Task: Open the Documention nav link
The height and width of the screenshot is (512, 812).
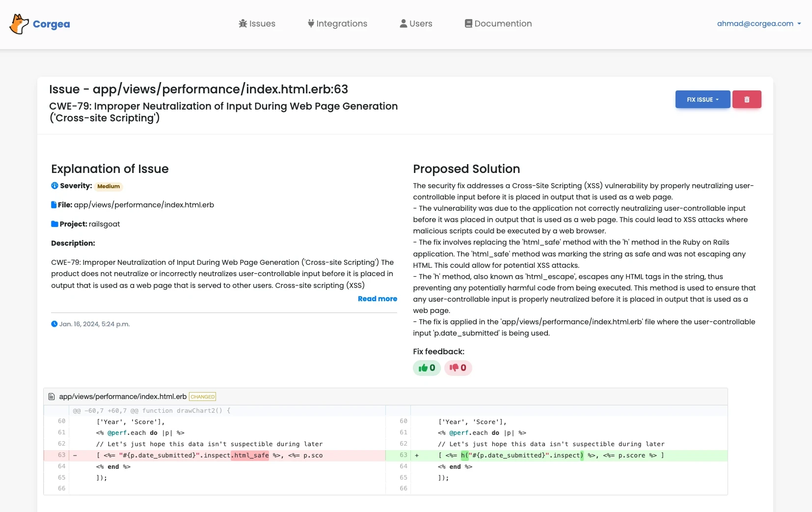Action: pyautogui.click(x=498, y=24)
